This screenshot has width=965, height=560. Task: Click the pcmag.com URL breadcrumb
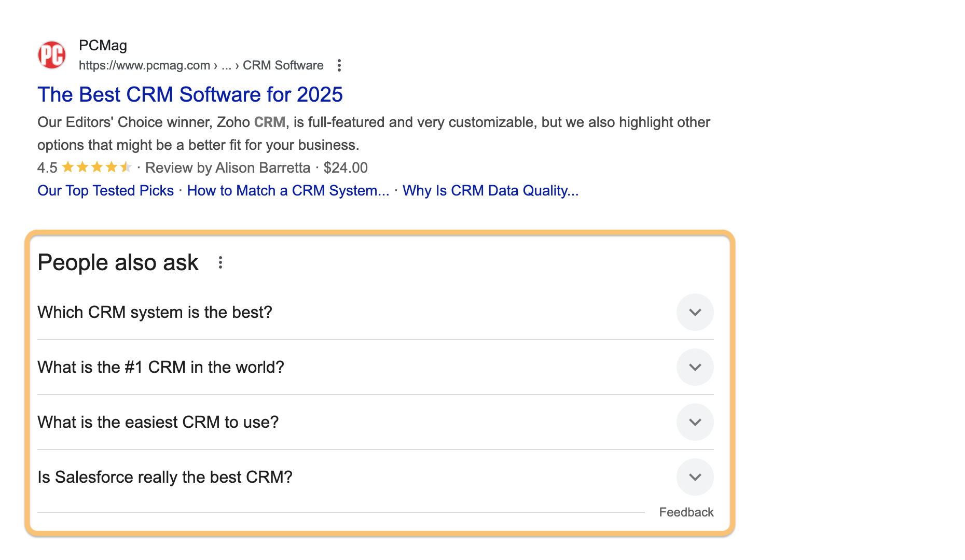[x=201, y=65]
